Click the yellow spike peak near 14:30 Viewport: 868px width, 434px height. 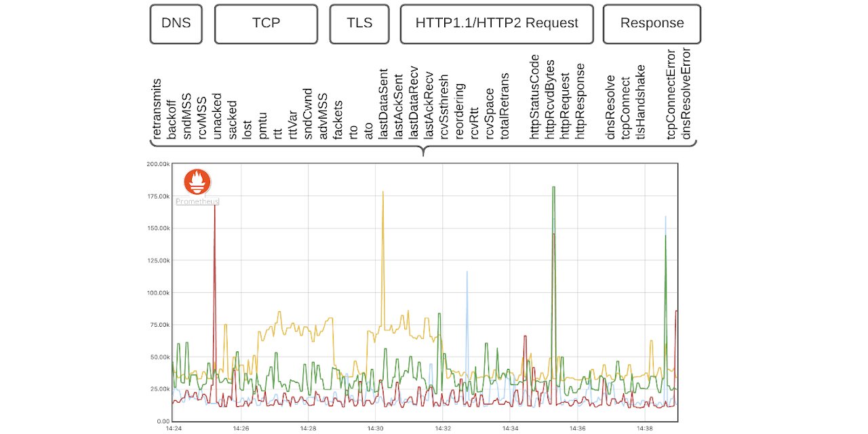click(x=383, y=192)
